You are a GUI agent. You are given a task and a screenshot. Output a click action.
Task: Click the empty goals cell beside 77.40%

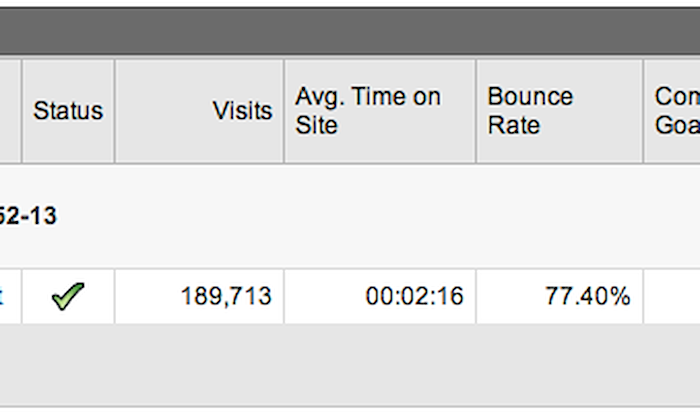point(672,296)
